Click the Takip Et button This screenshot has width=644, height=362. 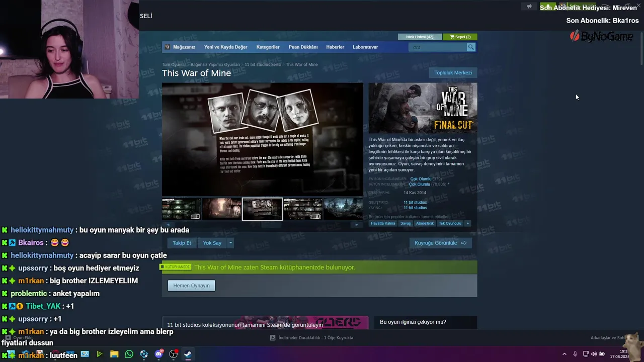(x=182, y=243)
